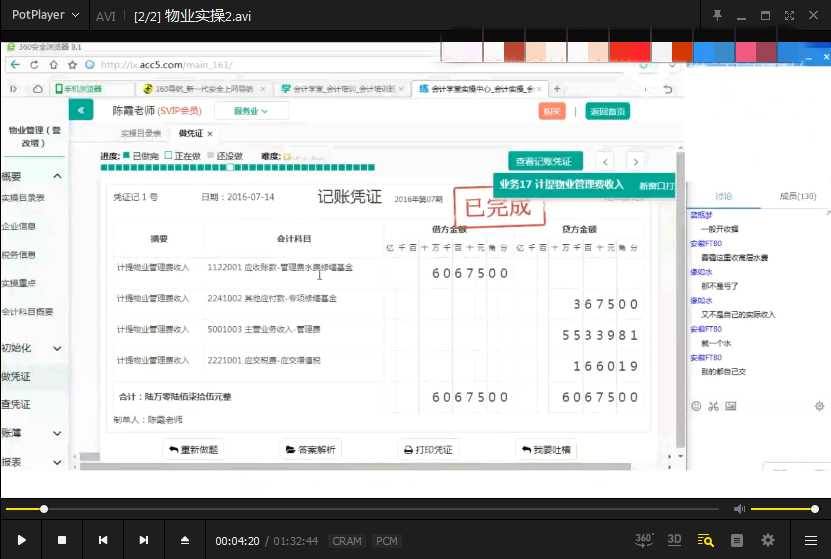Screen dimensions: 831x559
Task: Mute the speaker volume icon
Action: click(x=740, y=509)
